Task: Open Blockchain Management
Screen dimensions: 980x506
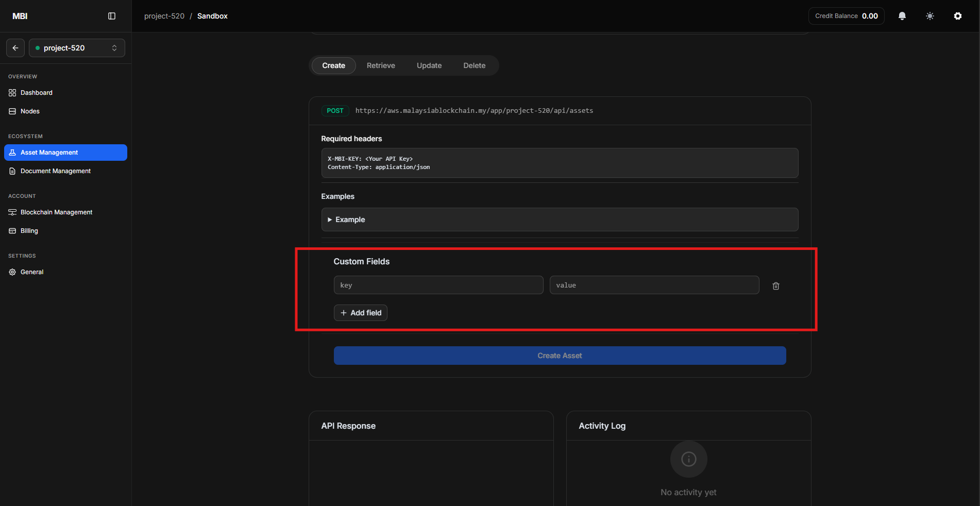Action: [56, 212]
